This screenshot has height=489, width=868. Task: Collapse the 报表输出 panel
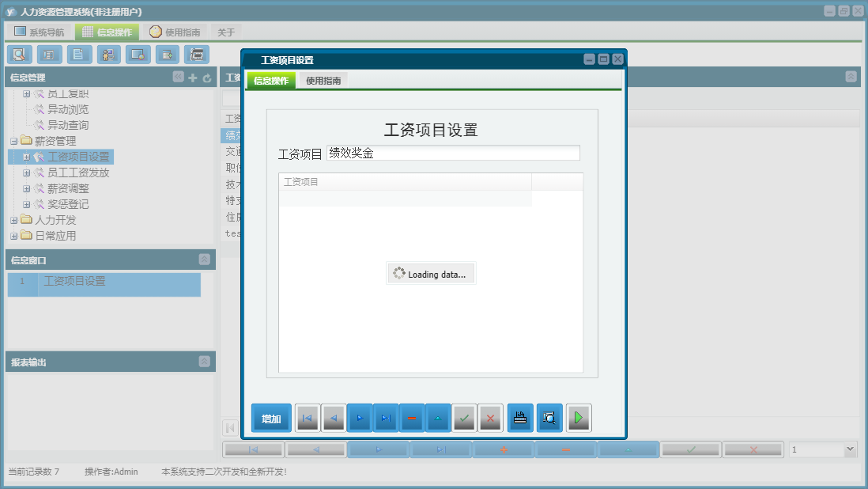click(x=204, y=362)
